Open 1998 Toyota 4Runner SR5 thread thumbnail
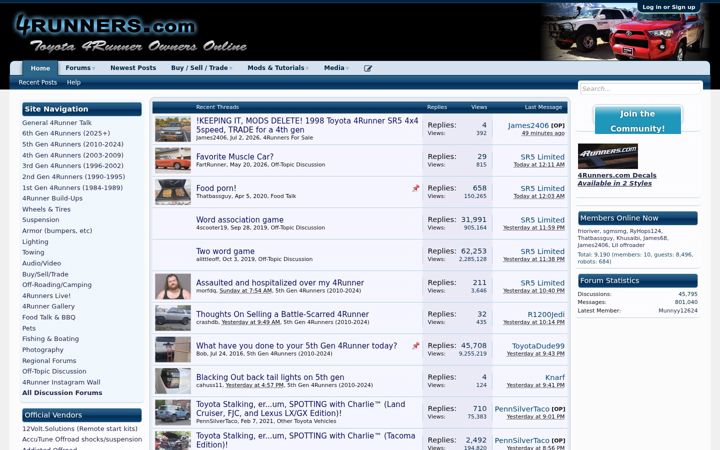The image size is (720, 450). [173, 129]
